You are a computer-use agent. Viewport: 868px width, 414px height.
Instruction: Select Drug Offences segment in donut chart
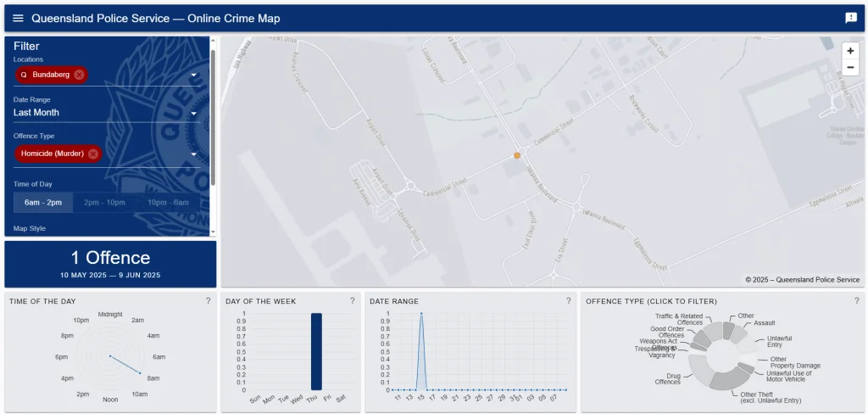pyautogui.click(x=700, y=367)
